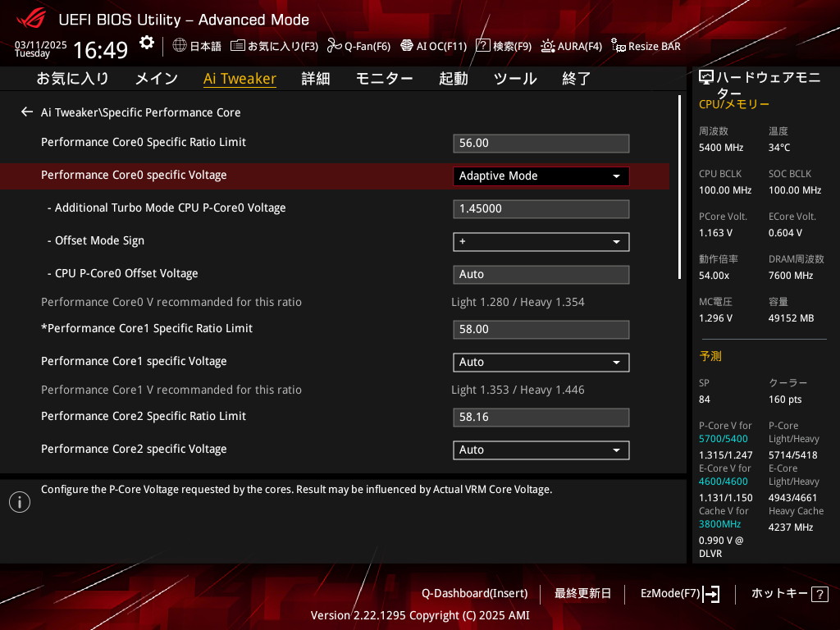Image resolution: width=840 pixels, height=630 pixels.
Task: Click the SP value 84
Action: click(x=705, y=399)
